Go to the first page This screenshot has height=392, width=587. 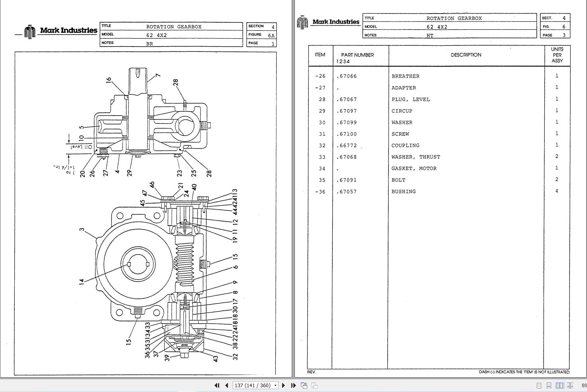click(217, 385)
